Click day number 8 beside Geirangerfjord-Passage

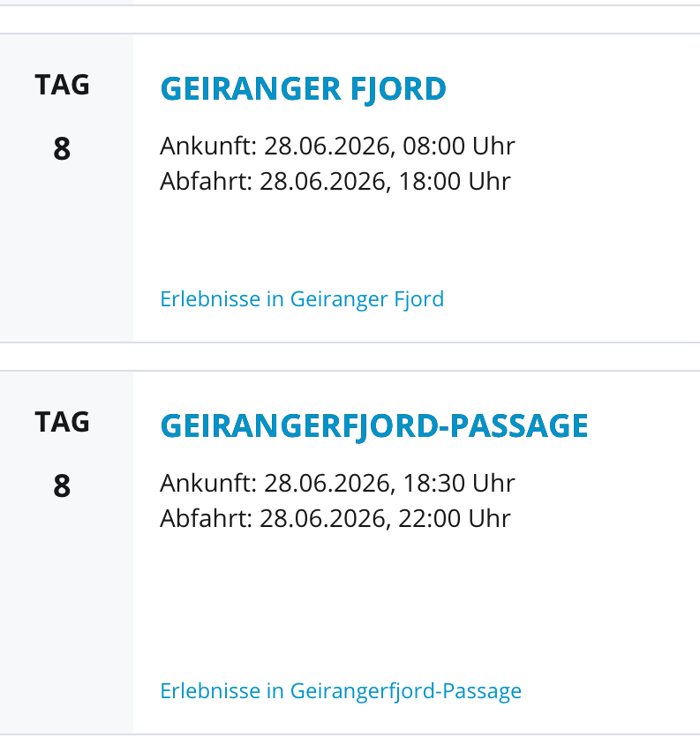point(62,486)
